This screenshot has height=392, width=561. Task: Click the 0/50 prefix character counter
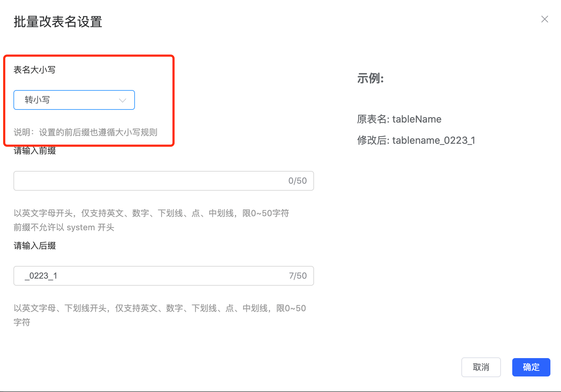click(x=297, y=181)
